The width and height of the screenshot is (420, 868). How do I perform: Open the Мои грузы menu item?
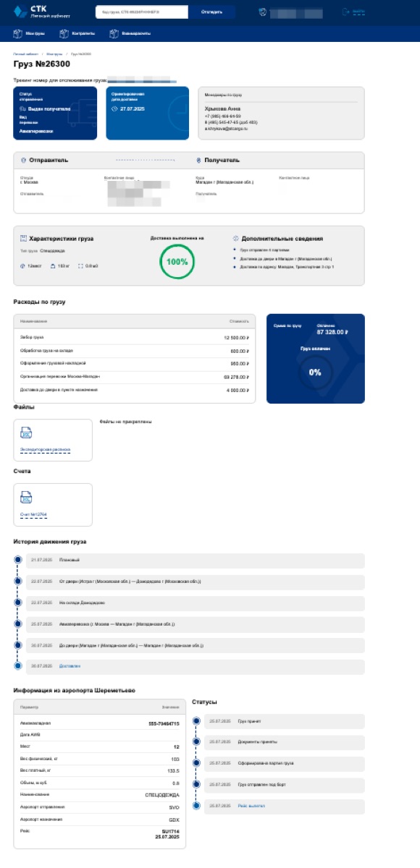tap(35, 33)
